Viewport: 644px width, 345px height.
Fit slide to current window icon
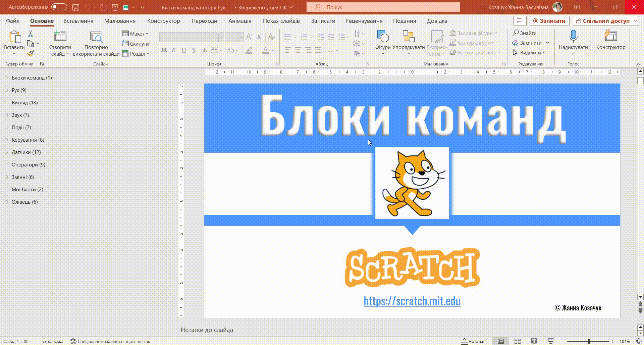click(639, 341)
